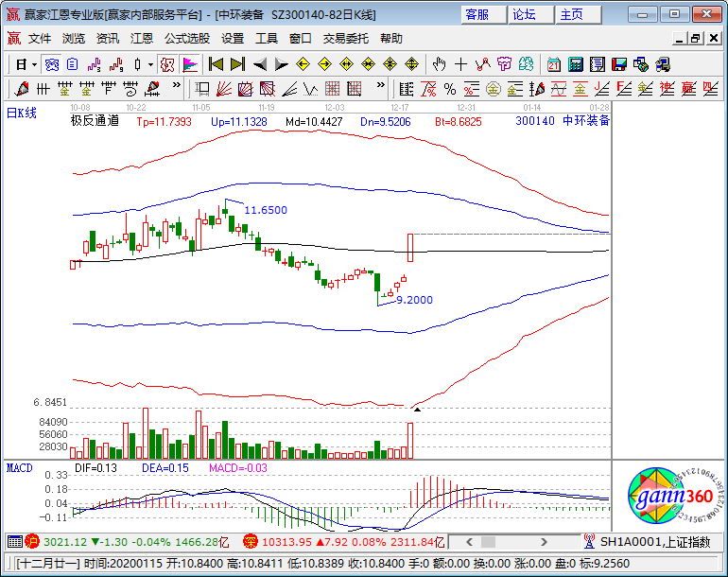Expand left drawing toolbar overflow chevron
728x577 pixels.
(x=176, y=85)
